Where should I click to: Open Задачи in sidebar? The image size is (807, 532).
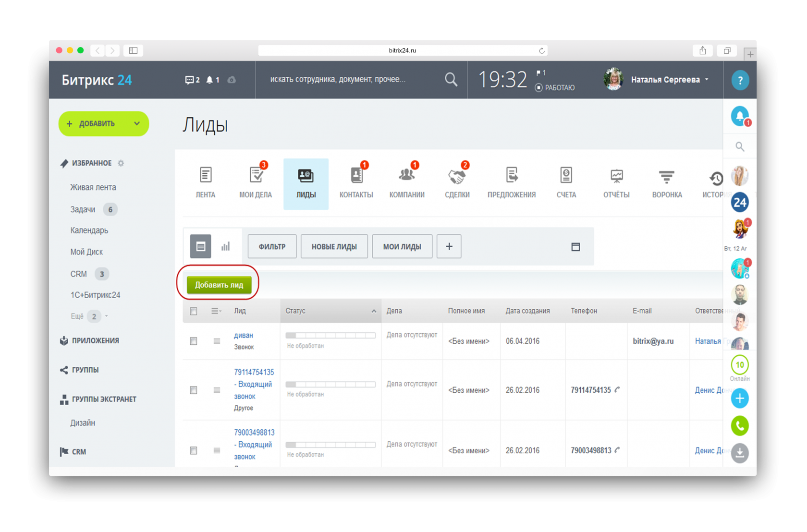coord(83,209)
